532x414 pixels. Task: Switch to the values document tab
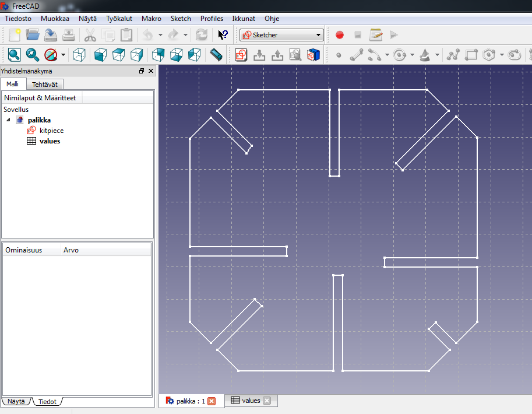tap(251, 401)
